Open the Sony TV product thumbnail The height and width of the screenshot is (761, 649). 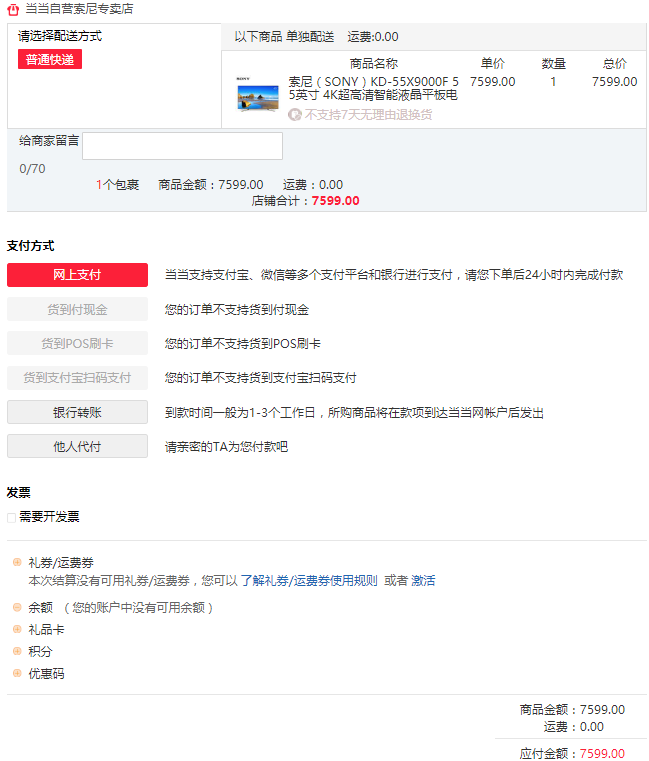[258, 96]
